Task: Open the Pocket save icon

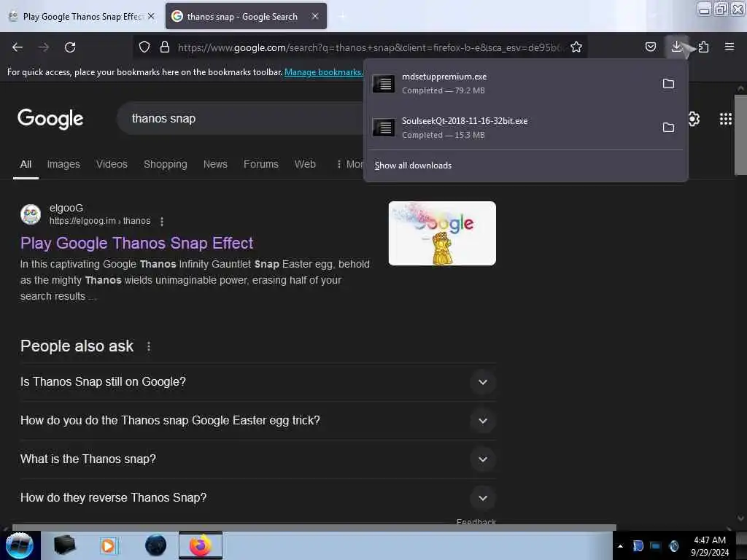Action: 650,47
